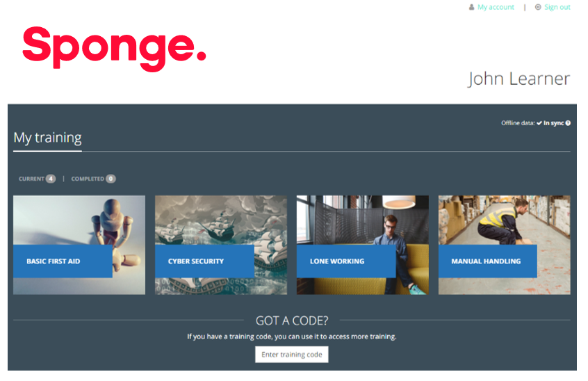Show the Current courses filter
The width and height of the screenshot is (588, 381).
[31, 179]
